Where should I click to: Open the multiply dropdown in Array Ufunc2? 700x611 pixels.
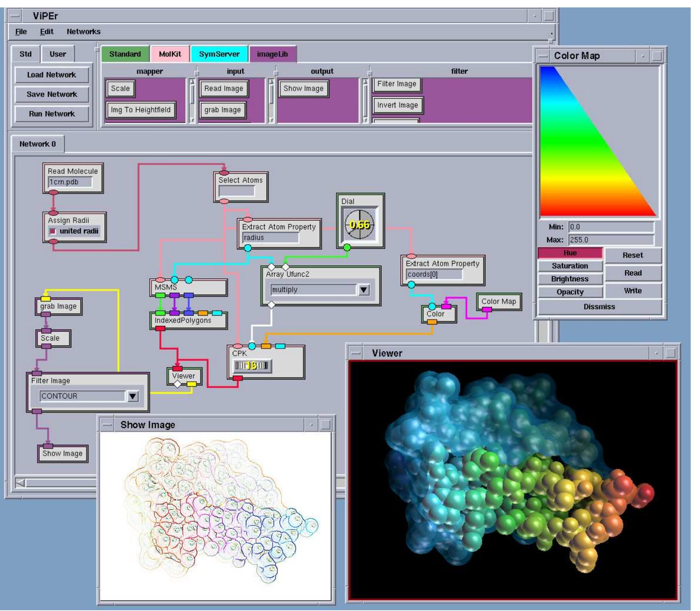pos(364,290)
